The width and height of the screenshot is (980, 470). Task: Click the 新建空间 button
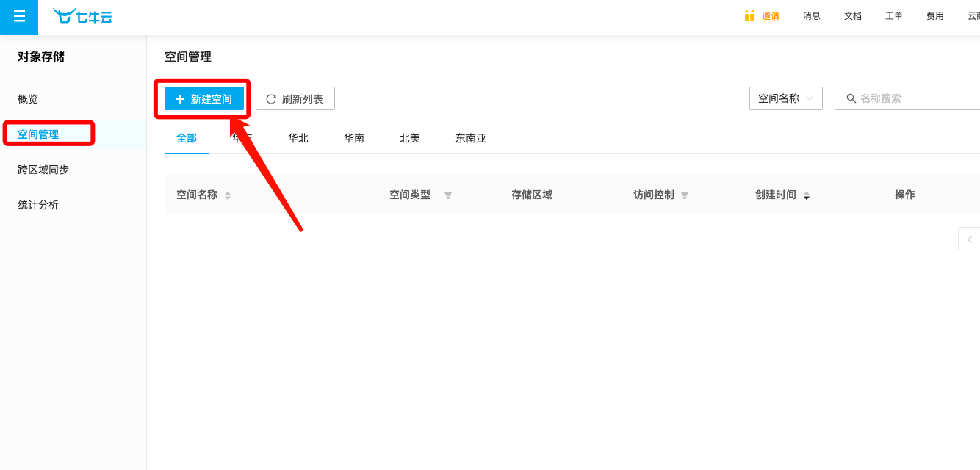point(204,99)
